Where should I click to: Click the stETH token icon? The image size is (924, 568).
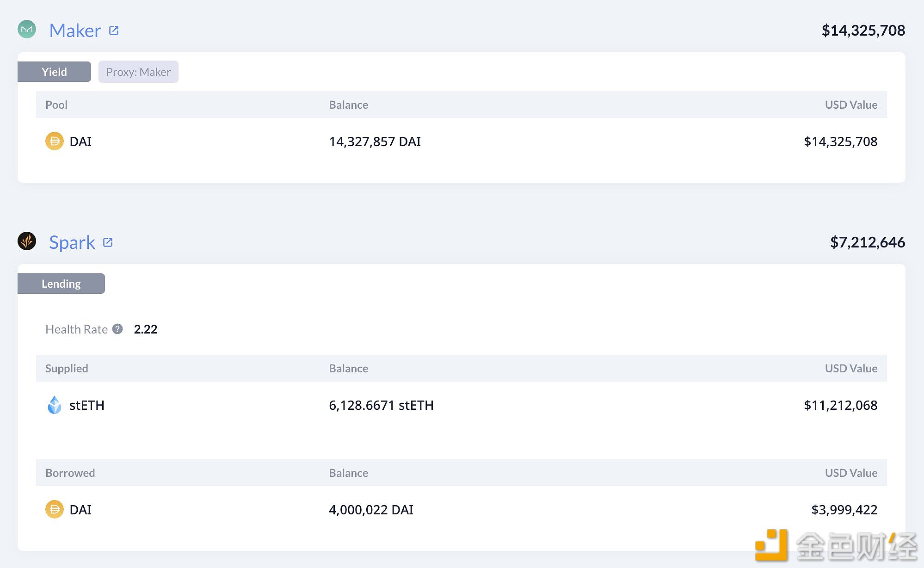55,405
